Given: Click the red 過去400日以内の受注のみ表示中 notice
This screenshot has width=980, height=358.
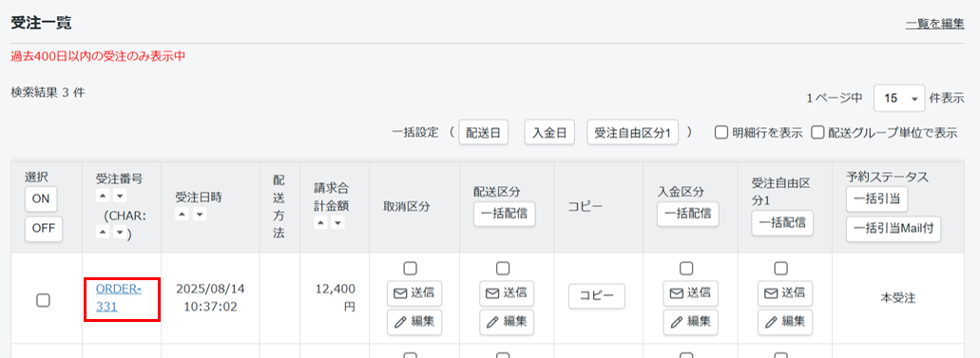Looking at the screenshot, I should (98, 56).
